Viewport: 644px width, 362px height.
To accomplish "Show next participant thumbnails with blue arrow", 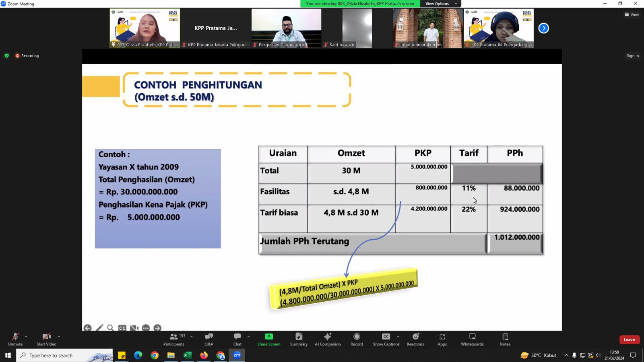I will (543, 28).
